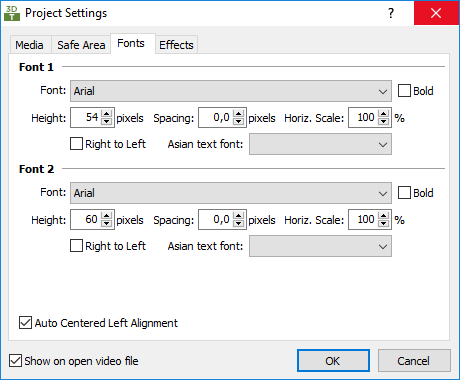The width and height of the screenshot is (460, 380).
Task: Expand Font 1 Asian text font dropdown
Action: (320, 144)
